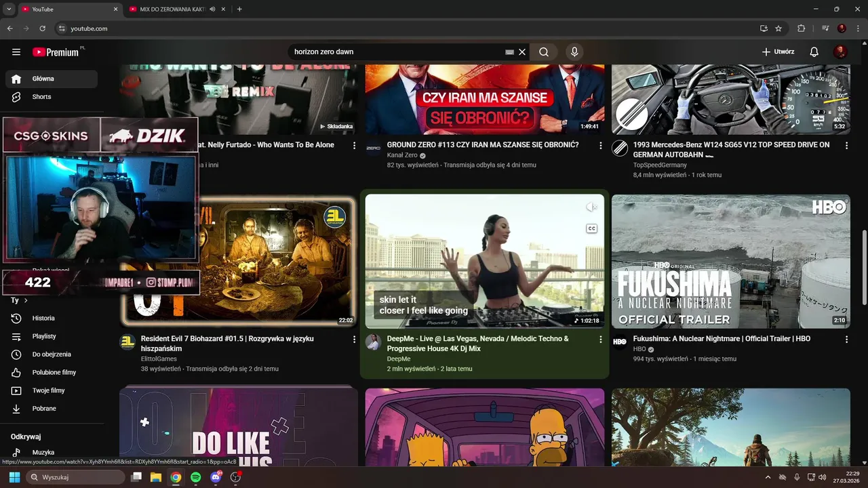Show hidden tray icons chevron
Screen dimensions: 868x488
[x=768, y=477]
